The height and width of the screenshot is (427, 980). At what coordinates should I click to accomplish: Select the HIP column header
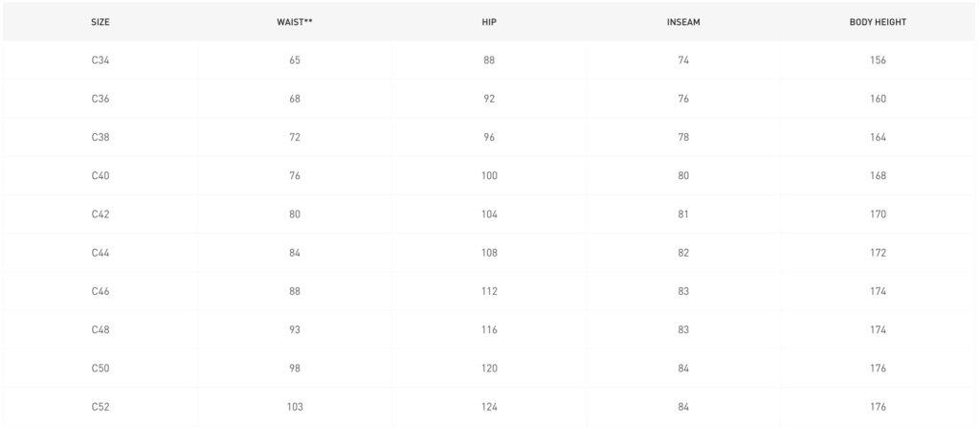(x=489, y=22)
